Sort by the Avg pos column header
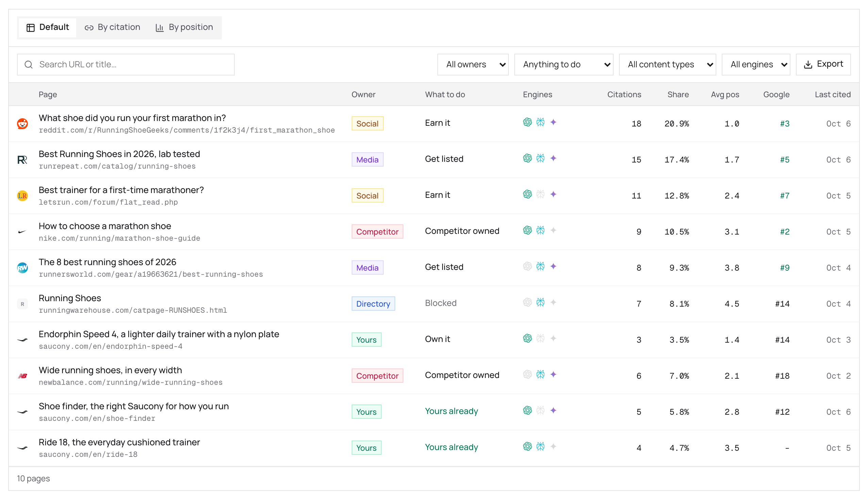Screen dimensions: 868x499 tap(725, 94)
